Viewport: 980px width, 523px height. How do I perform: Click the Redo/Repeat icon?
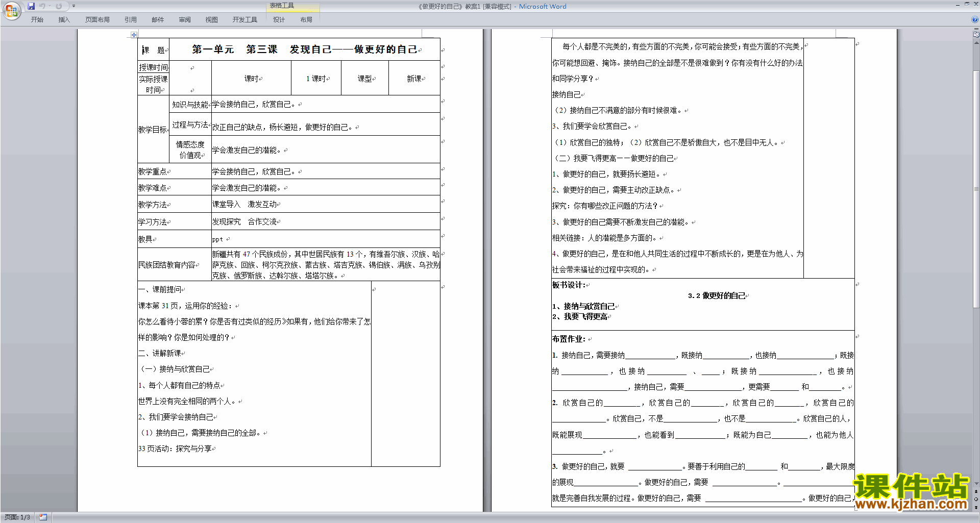pyautogui.click(x=59, y=6)
